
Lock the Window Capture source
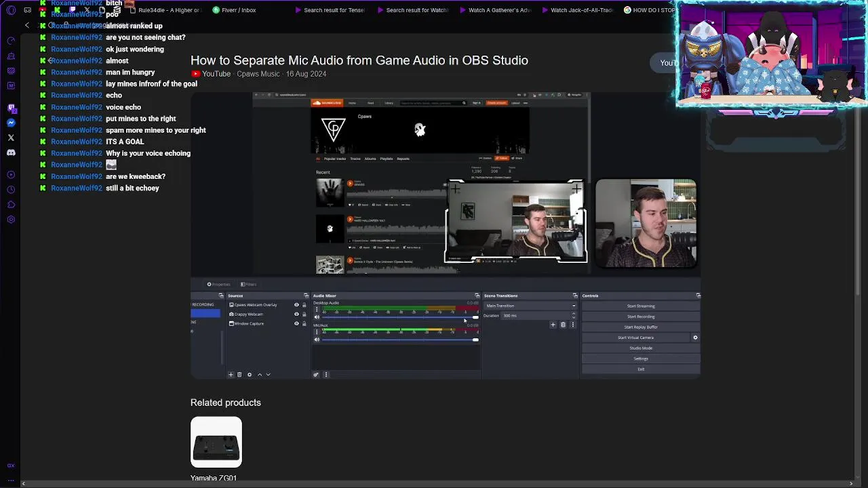pyautogui.click(x=304, y=324)
